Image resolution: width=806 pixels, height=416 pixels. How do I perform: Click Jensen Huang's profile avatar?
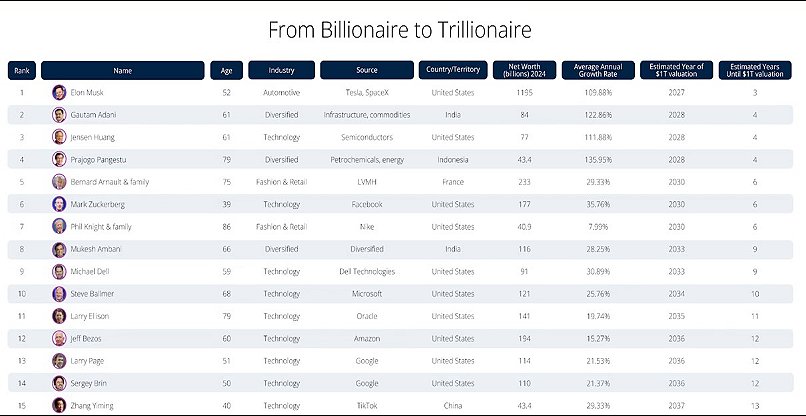tap(59, 137)
